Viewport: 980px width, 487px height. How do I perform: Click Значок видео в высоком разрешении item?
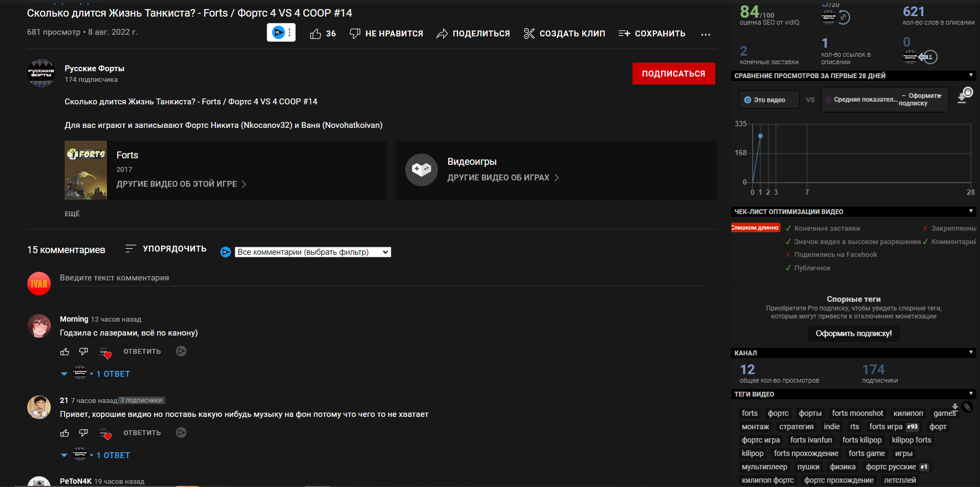pos(853,242)
